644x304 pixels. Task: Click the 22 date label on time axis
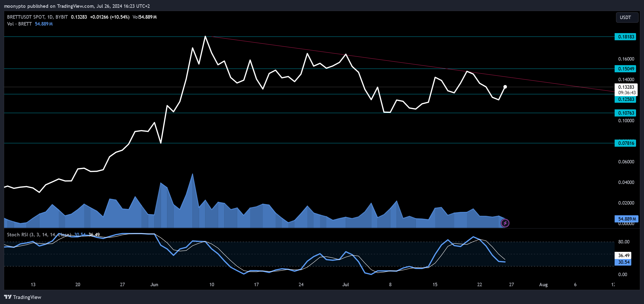tap(479, 285)
